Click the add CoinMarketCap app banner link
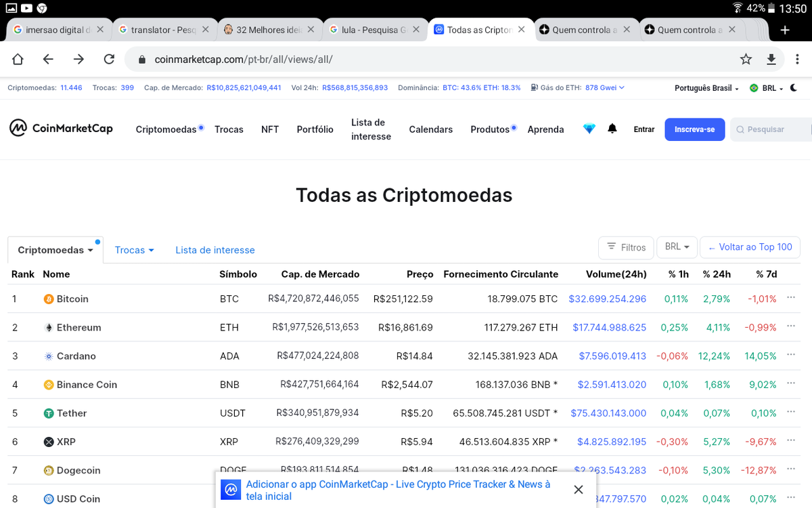Image resolution: width=812 pixels, height=508 pixels. pyautogui.click(x=399, y=490)
